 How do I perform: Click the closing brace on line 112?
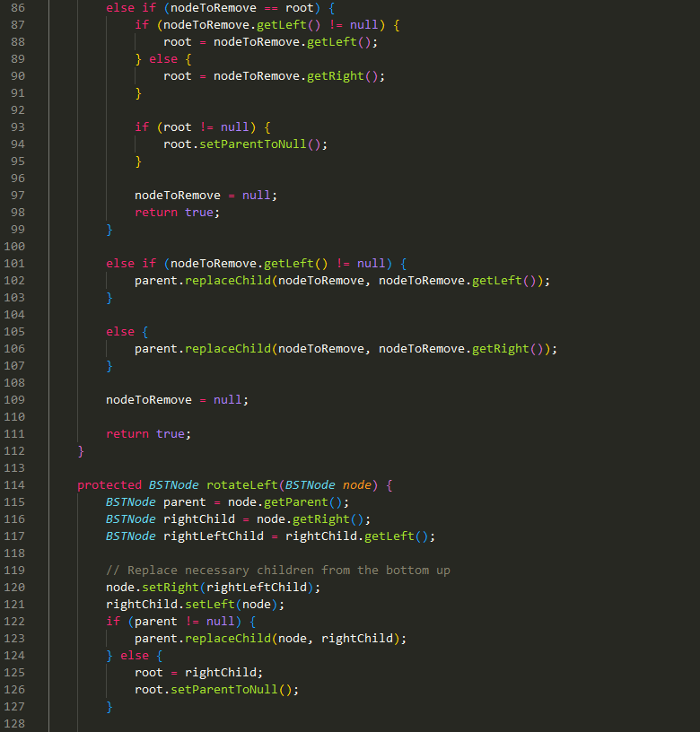point(81,451)
